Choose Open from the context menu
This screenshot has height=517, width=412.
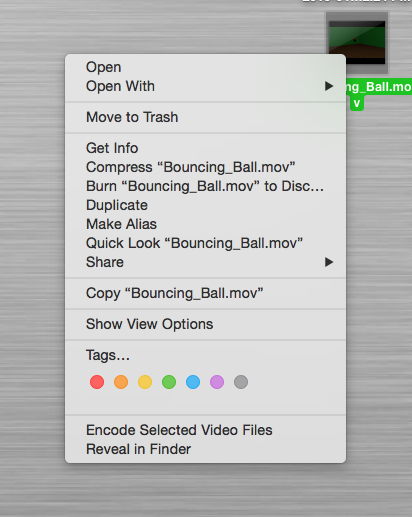(x=205, y=67)
